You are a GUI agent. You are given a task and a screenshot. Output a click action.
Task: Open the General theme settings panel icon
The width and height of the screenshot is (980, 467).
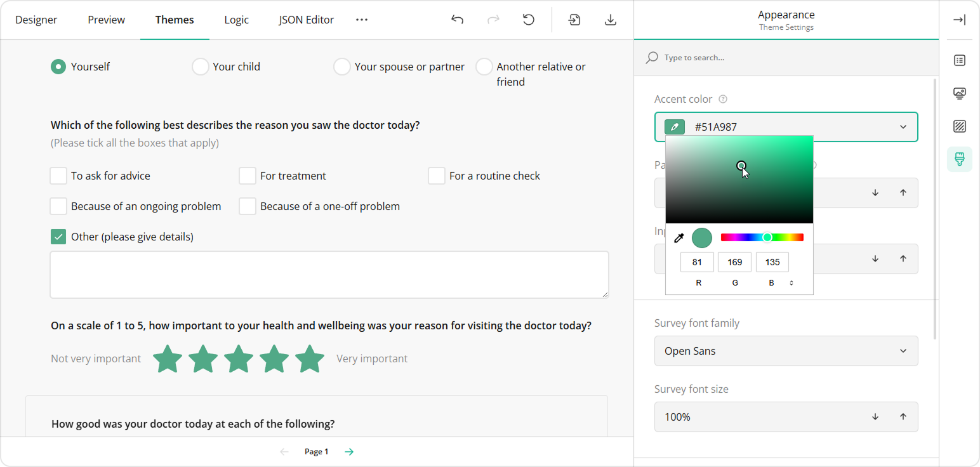[x=959, y=60]
